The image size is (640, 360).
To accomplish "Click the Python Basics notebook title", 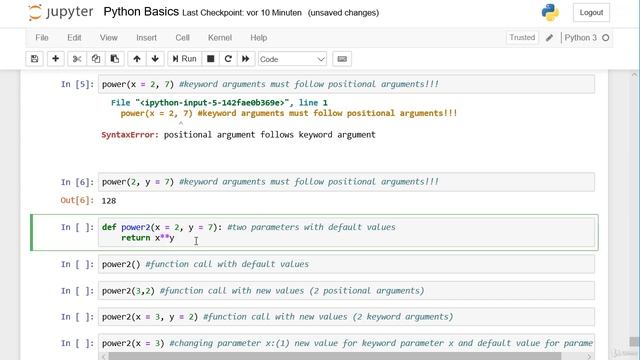I will (141, 12).
